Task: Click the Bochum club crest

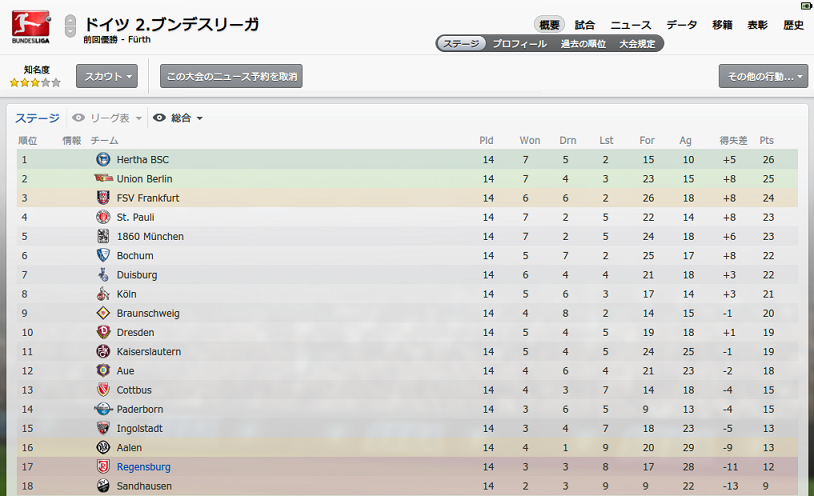Action: pyautogui.click(x=103, y=255)
